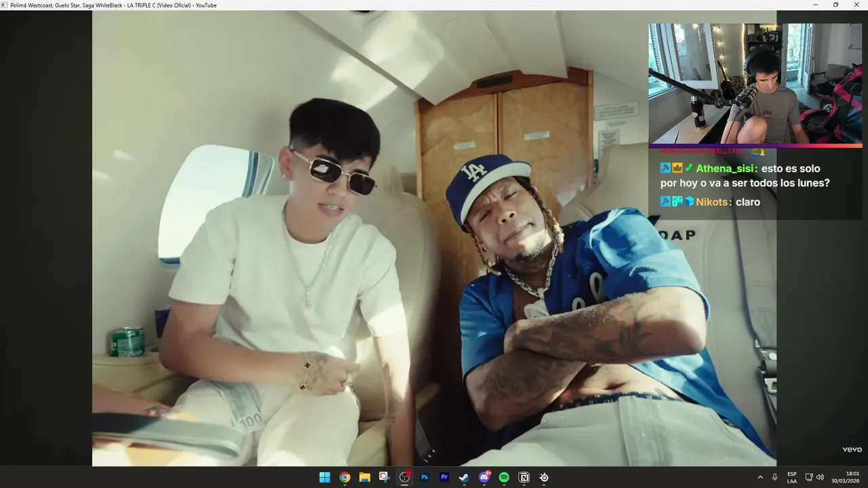868x488 pixels.
Task: Open the volume control in the tray
Action: 820,477
